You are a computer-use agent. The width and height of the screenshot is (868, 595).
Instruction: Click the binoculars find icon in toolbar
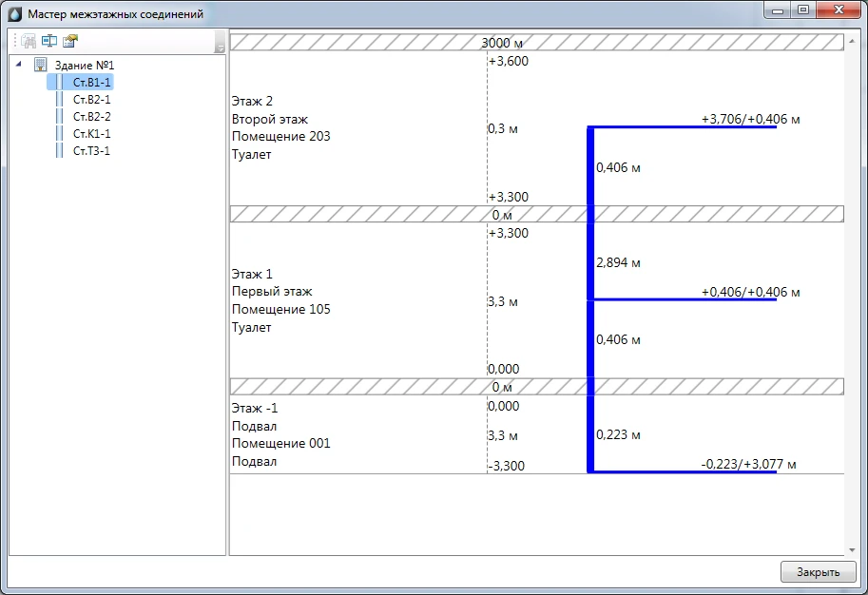point(29,42)
